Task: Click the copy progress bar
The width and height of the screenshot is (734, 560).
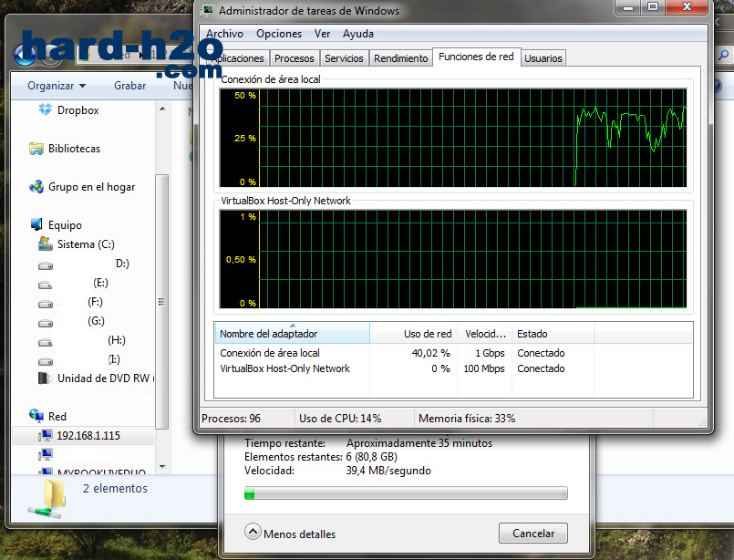Action: pos(406,493)
